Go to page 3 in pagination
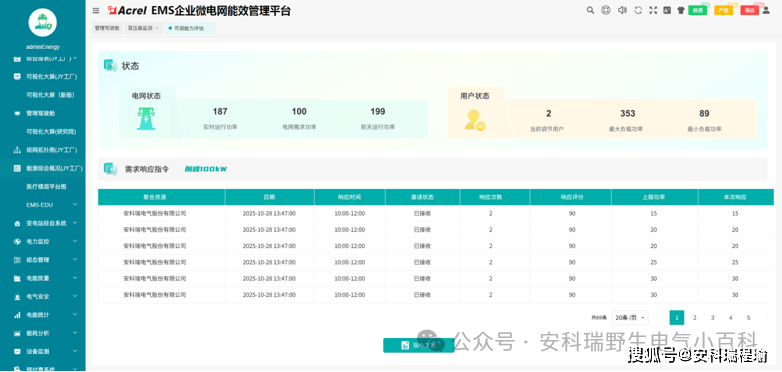The height and width of the screenshot is (372, 782). tap(713, 318)
